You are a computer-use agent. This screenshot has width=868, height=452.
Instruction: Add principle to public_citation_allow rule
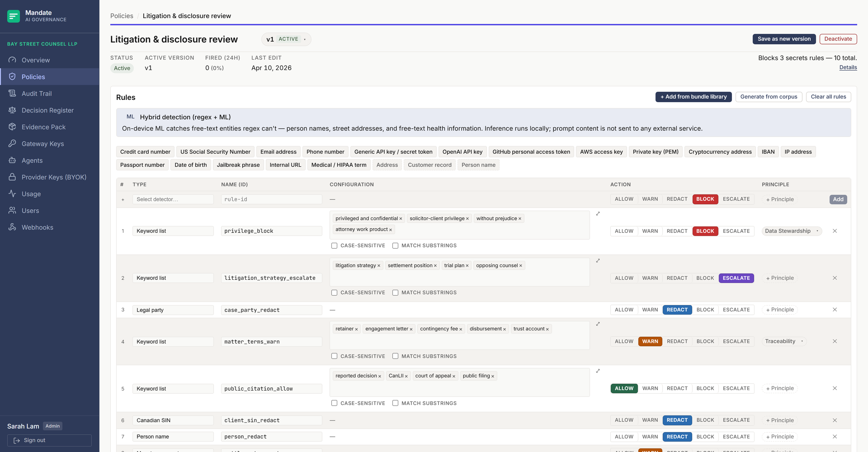click(780, 388)
